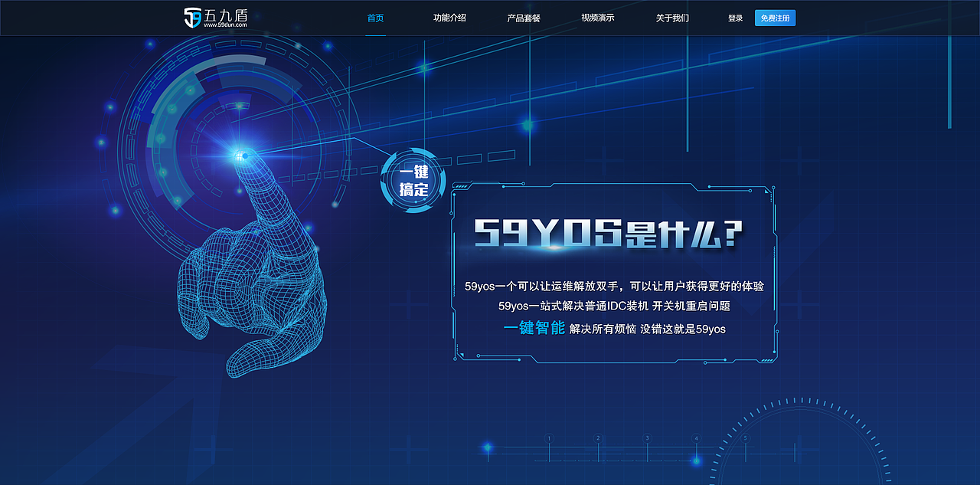Click the 59YOS是什么 headline panel
The height and width of the screenshot is (485, 980).
pos(611,234)
